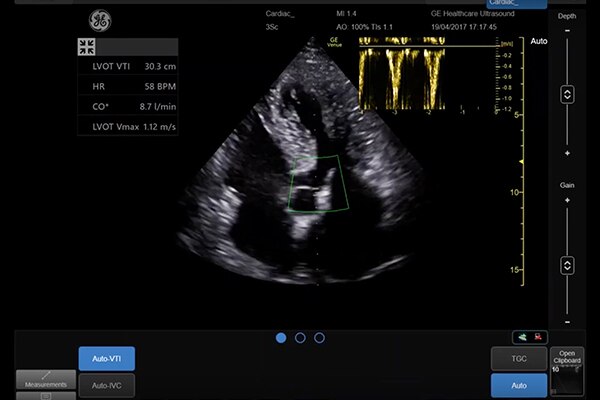This screenshot has width=600, height=400.
Task: Click the Gain slider handle
Action: coord(567,265)
